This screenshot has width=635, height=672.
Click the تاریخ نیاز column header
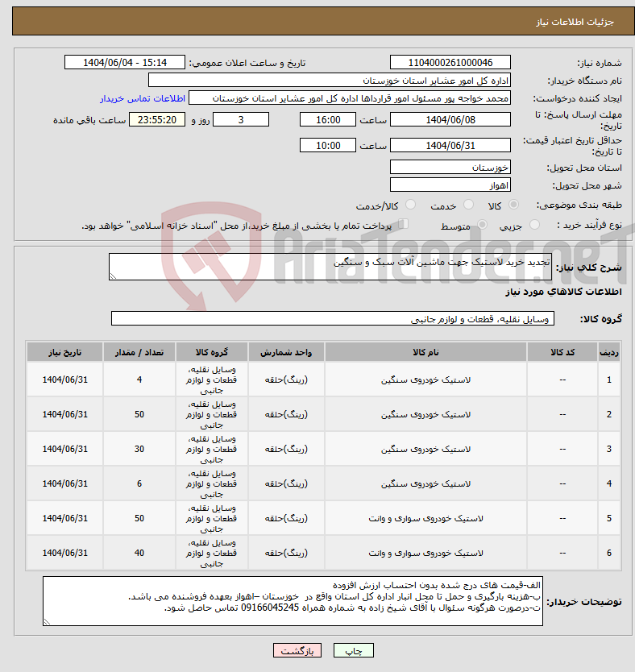coord(64,352)
